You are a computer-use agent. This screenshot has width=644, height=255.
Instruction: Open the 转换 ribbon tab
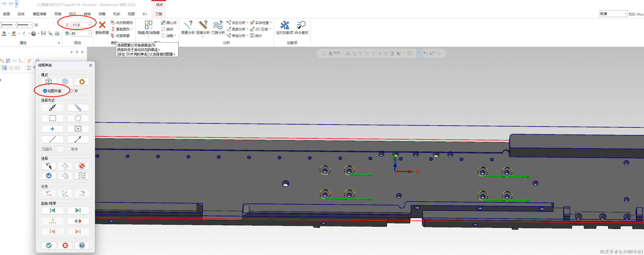pos(87,14)
